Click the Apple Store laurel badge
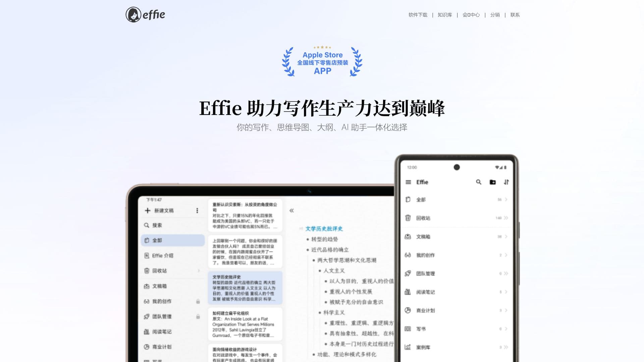Viewport: 644px width, 362px height. tap(322, 62)
